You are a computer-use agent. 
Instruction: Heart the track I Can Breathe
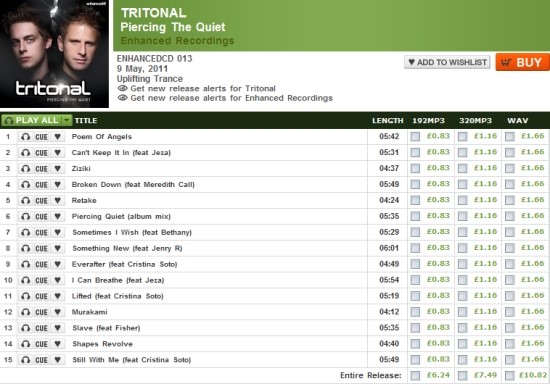click(58, 280)
